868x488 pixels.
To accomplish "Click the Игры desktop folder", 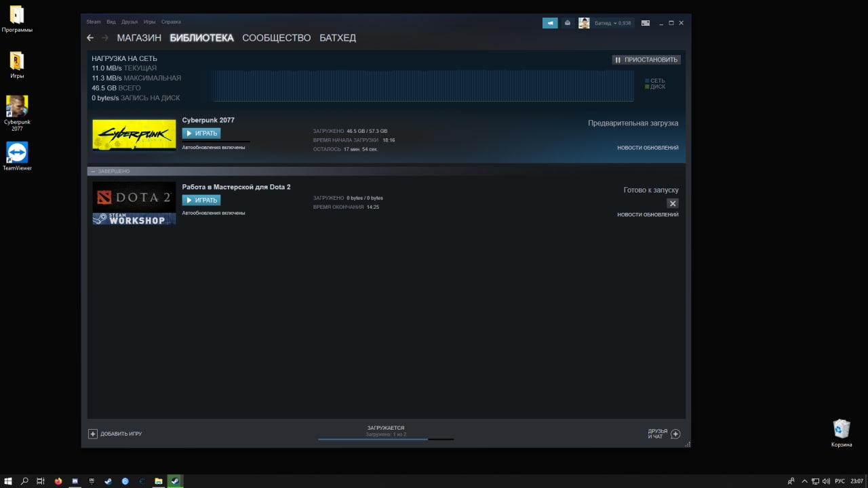I will tap(17, 65).
